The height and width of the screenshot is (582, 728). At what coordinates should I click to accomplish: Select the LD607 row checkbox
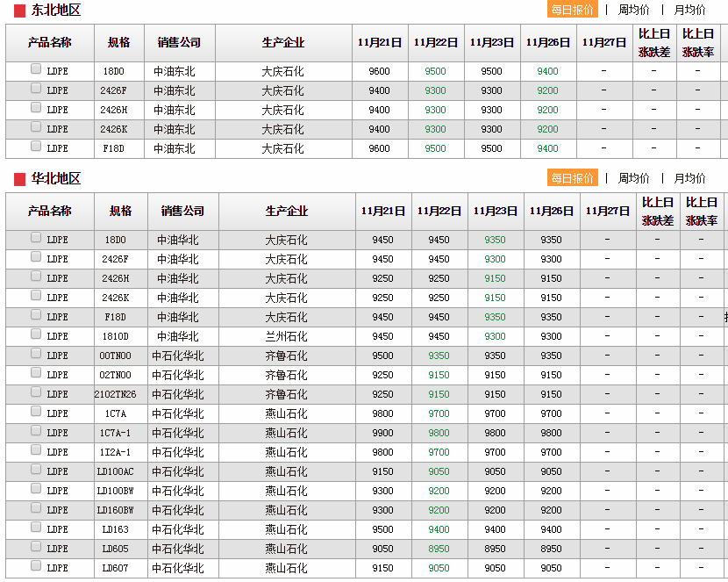[36, 566]
